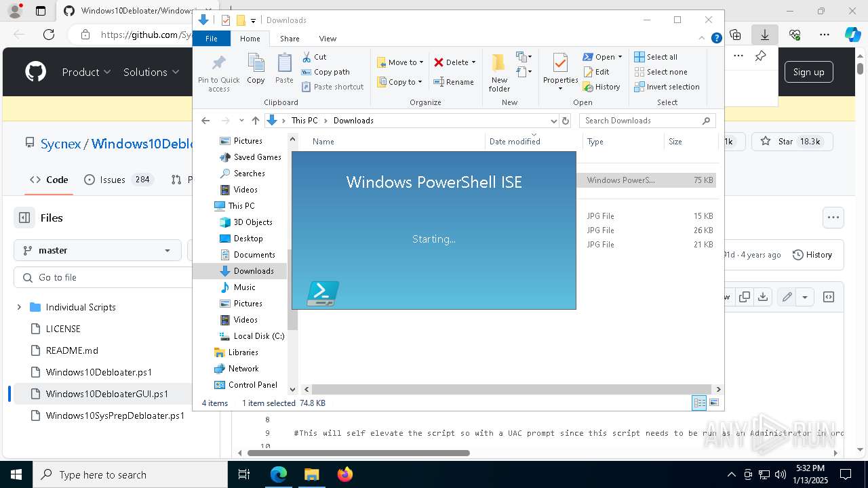Click the Edge downloads toolbar icon
This screenshot has width=868, height=488.
point(765,34)
